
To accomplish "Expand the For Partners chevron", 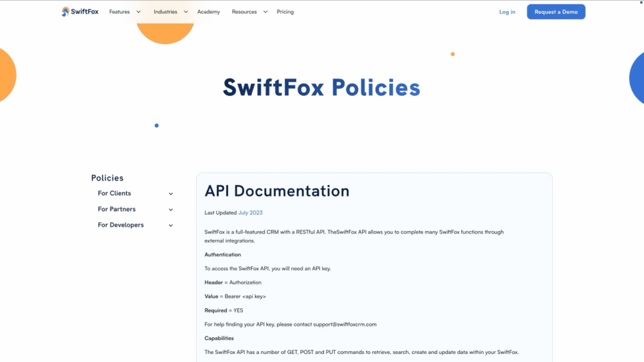I will tap(171, 210).
